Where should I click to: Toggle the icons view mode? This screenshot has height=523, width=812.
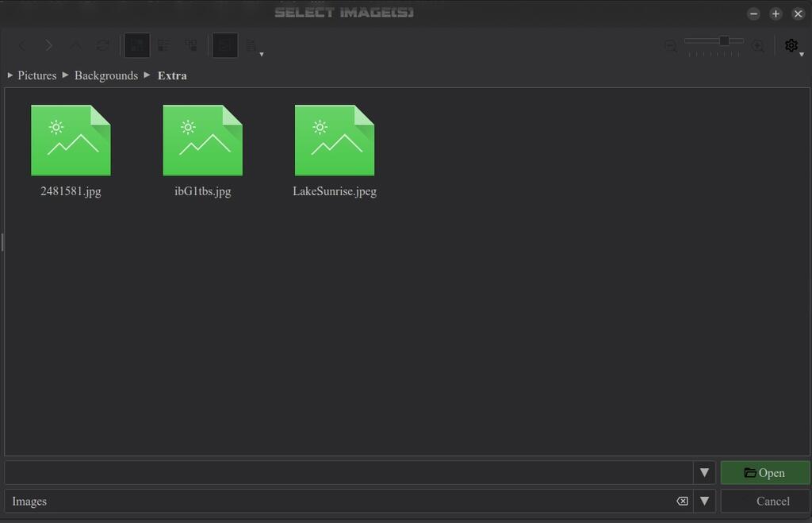[137, 45]
